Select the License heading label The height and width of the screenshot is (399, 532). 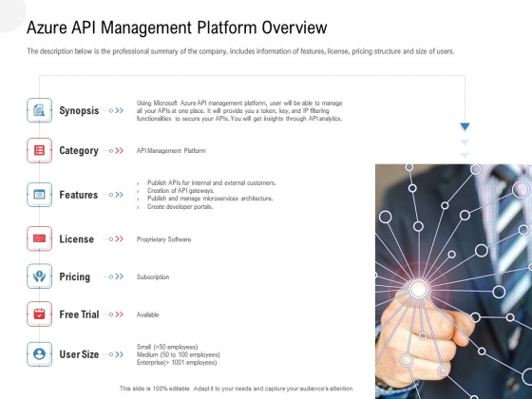tap(76, 238)
